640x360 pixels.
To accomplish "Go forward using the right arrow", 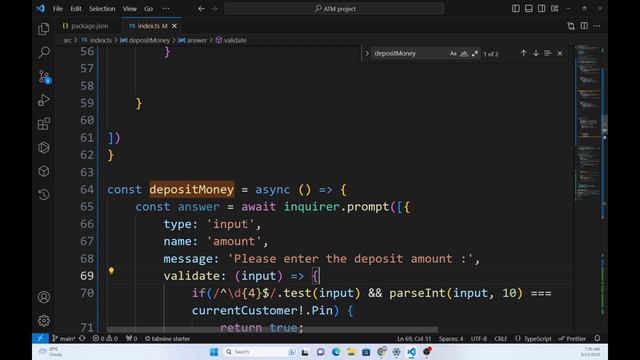I will coord(215,9).
